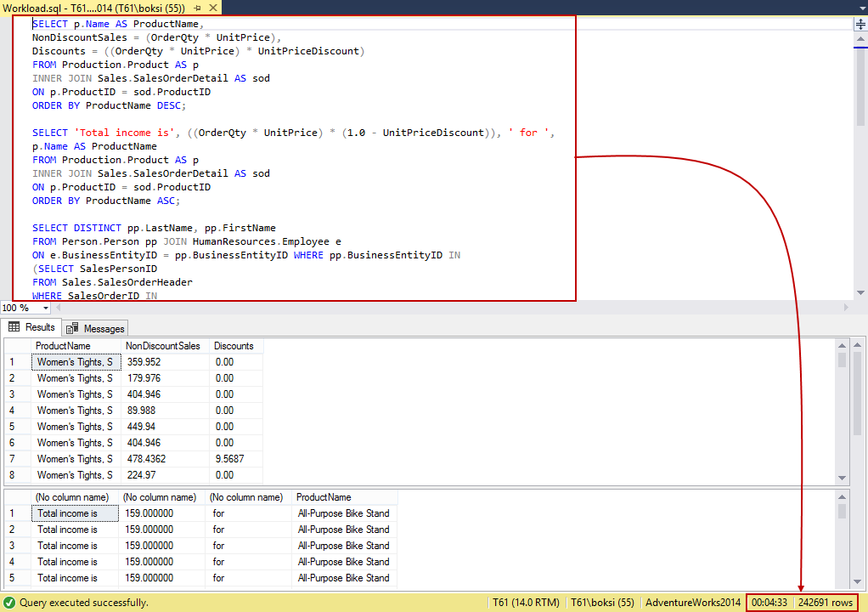Close the Workload.sql tab
The image size is (868, 612).
click(213, 8)
